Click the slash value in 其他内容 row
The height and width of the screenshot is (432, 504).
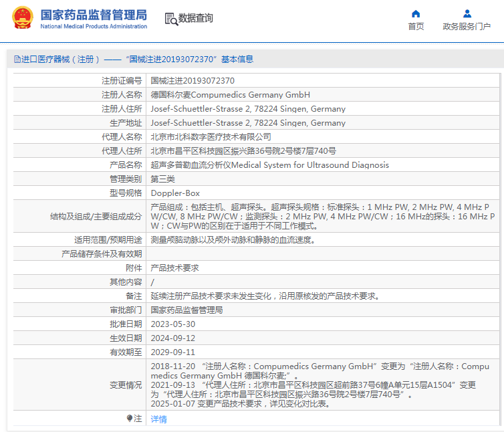tap(152, 282)
